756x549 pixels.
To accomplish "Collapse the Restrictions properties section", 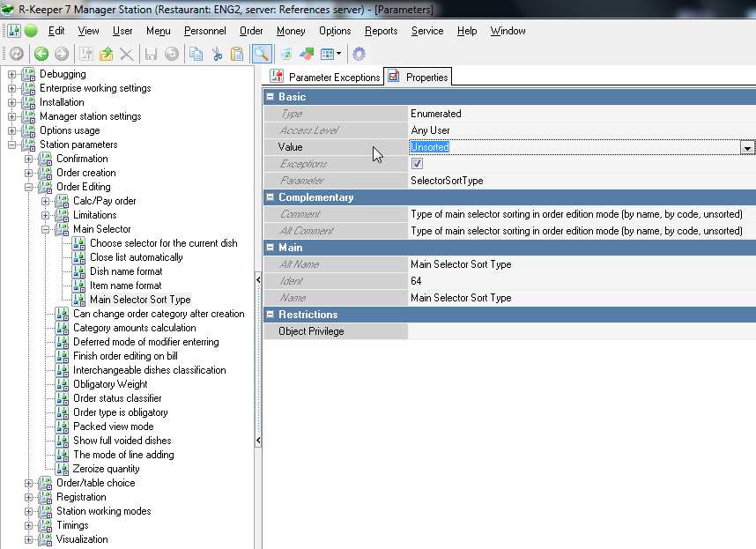I will coord(270,315).
